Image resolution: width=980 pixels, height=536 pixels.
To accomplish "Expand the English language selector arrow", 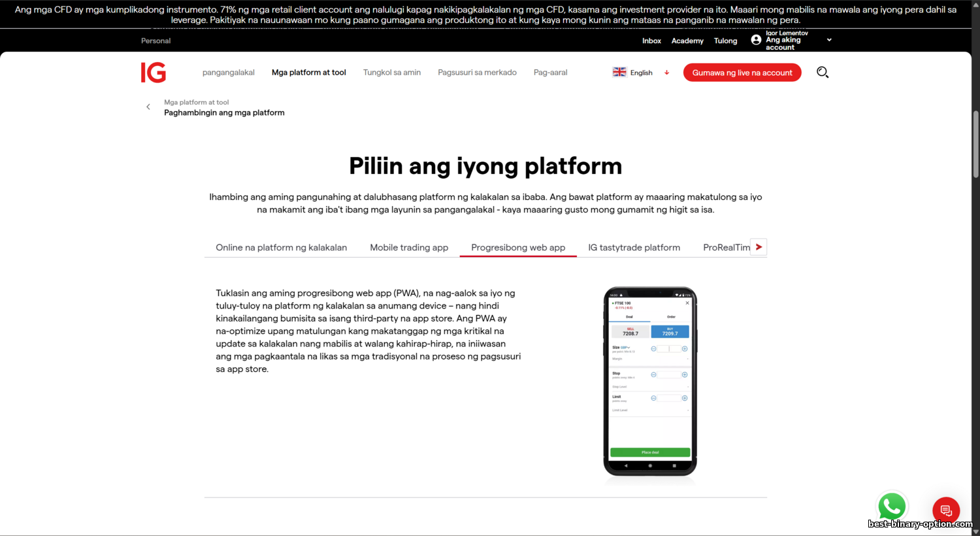I will [666, 73].
